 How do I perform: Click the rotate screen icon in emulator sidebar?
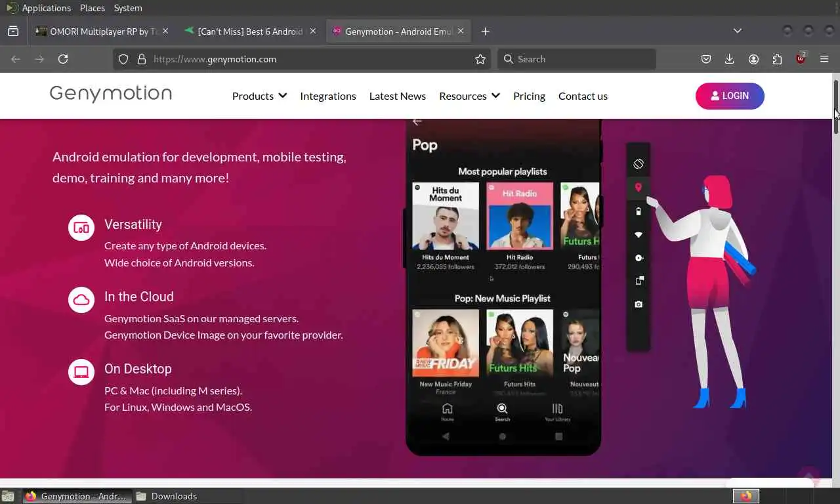tap(639, 164)
